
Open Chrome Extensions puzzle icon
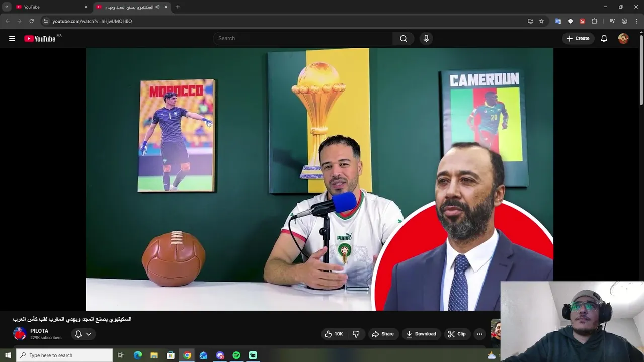pos(595,21)
